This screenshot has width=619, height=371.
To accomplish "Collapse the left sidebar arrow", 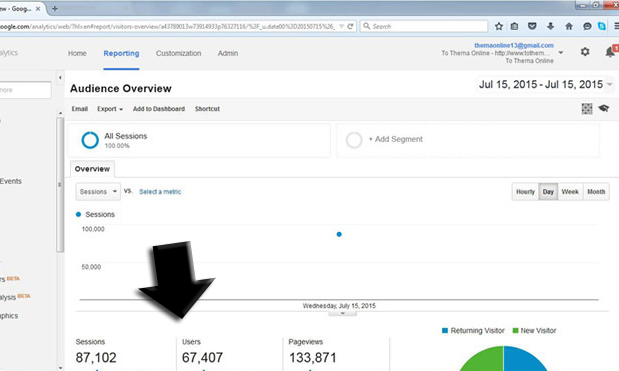I will click(60, 78).
